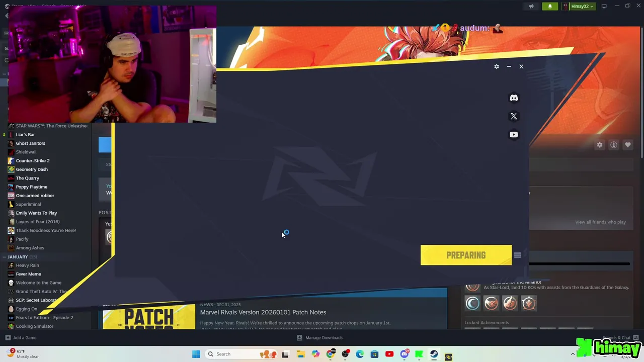Show hidden system tray icons

click(x=573, y=354)
